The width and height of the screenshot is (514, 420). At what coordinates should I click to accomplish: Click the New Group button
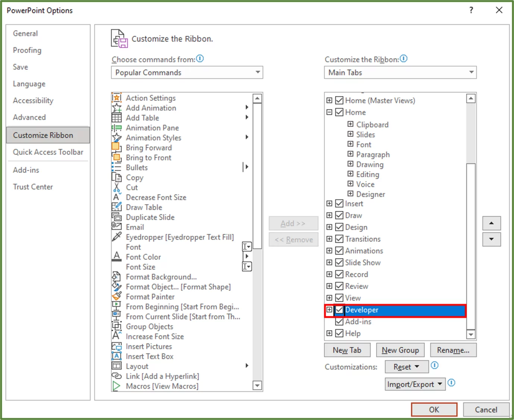coord(400,350)
